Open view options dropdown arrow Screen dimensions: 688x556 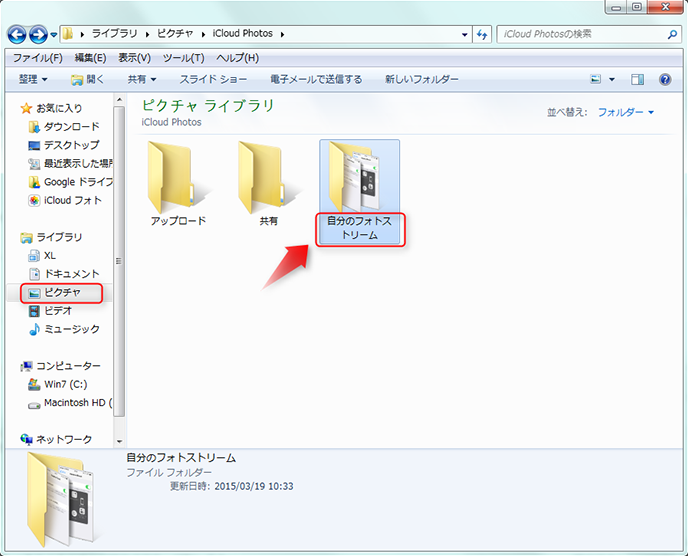coord(612,79)
